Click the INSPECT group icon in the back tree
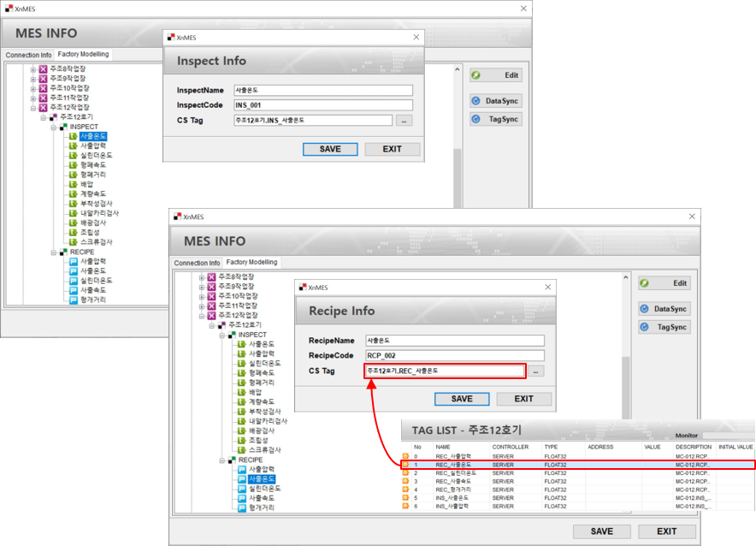756x546 pixels. click(63, 127)
